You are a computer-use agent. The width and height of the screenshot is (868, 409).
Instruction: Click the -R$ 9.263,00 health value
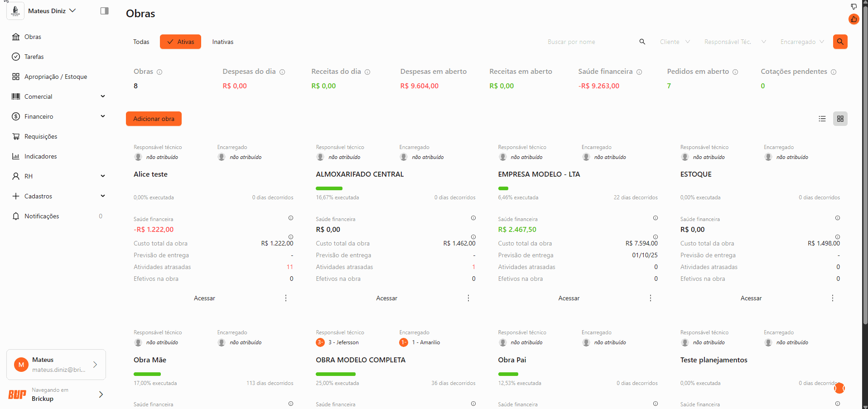(598, 86)
